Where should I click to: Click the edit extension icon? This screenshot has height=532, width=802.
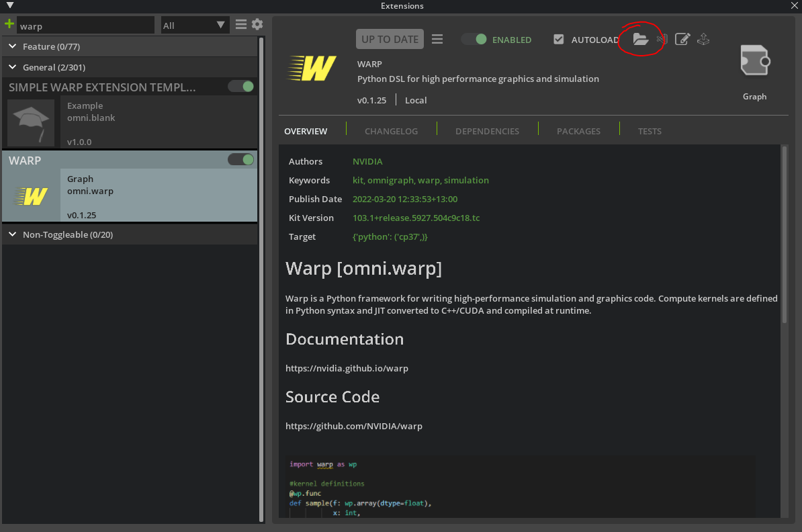[x=682, y=39]
